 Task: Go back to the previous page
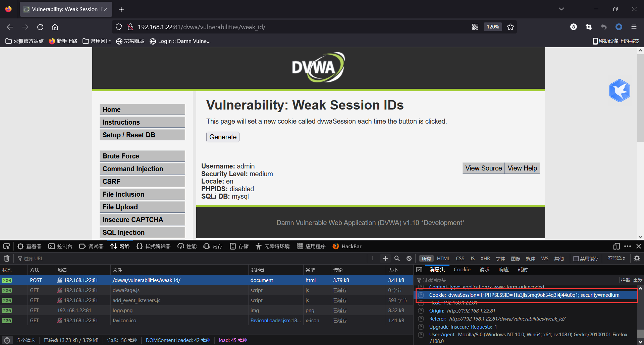pyautogui.click(x=10, y=27)
